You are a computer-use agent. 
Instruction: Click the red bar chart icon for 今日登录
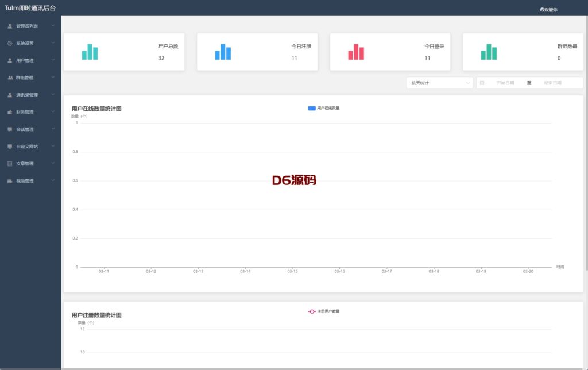(x=356, y=52)
